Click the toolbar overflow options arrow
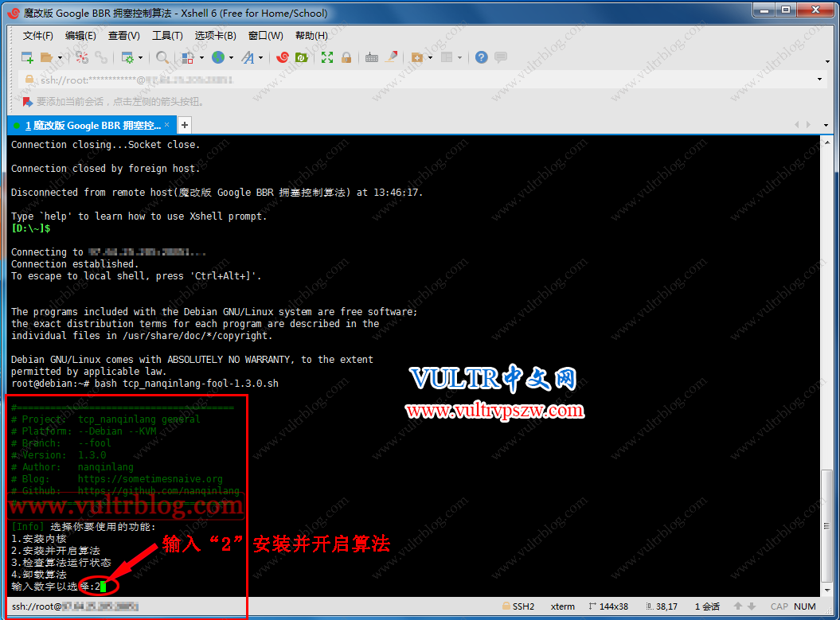 [x=827, y=61]
